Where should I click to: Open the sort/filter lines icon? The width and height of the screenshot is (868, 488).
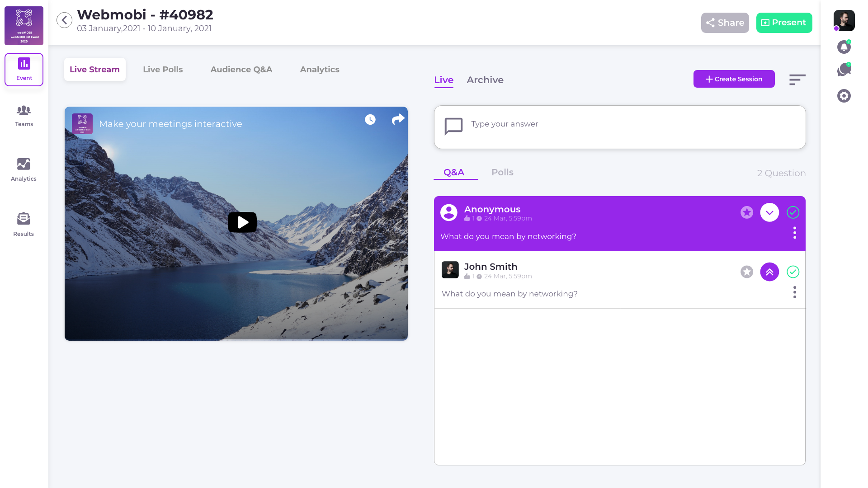(797, 80)
